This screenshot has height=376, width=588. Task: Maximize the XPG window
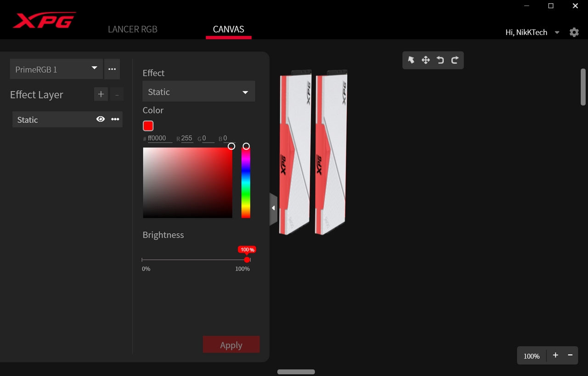551,6
